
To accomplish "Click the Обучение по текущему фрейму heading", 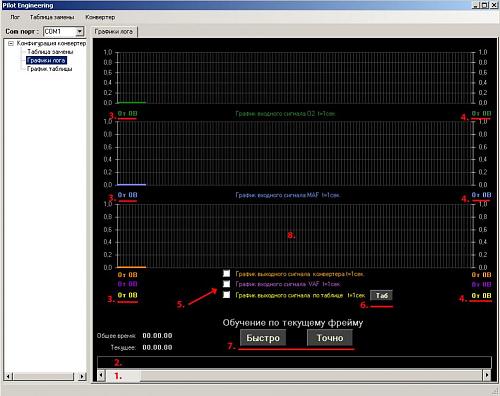I will [x=293, y=323].
